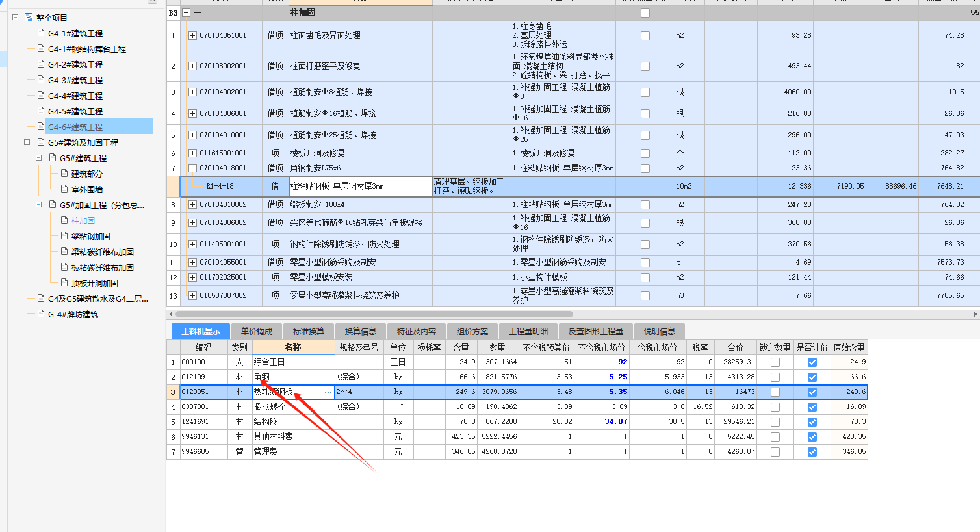Screen dimensions: 980x532
Task: Open the 顶板开洞加固 tree node
Action: (95, 283)
